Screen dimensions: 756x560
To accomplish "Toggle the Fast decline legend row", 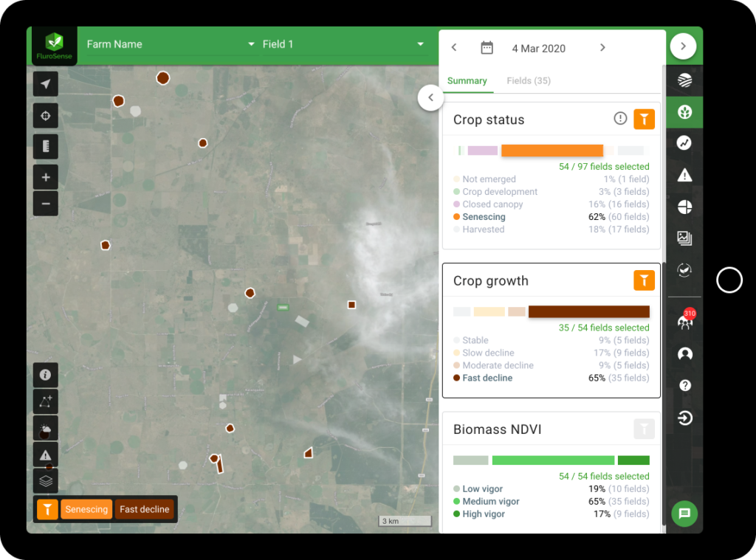I will point(551,378).
